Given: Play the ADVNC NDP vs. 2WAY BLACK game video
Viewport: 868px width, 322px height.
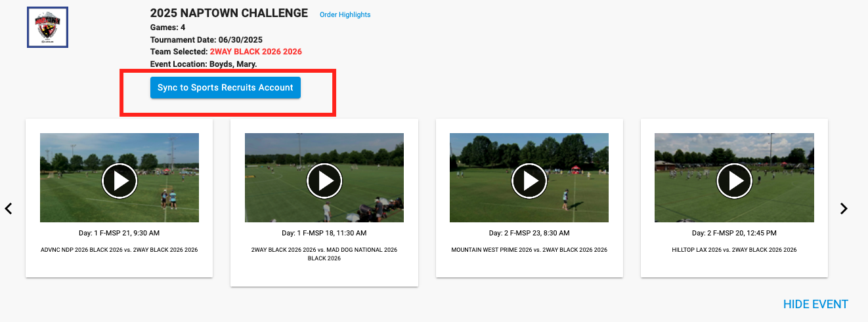Looking at the screenshot, I should tap(119, 180).
